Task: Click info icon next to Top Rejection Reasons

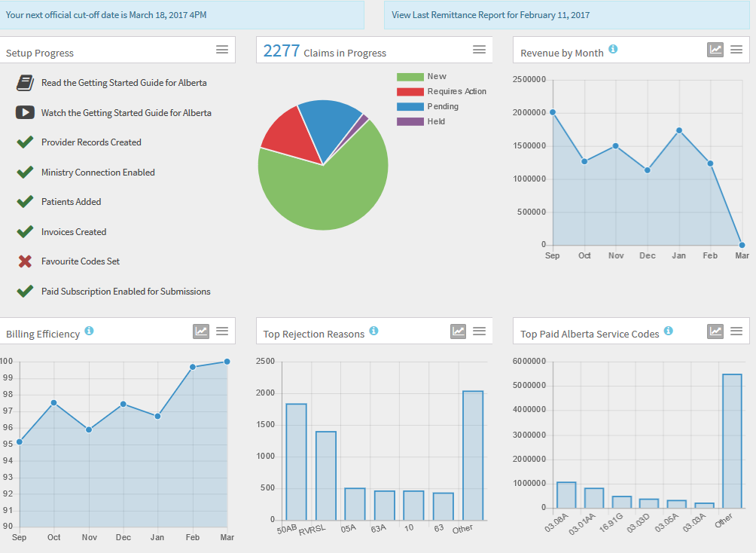Action: click(x=373, y=331)
